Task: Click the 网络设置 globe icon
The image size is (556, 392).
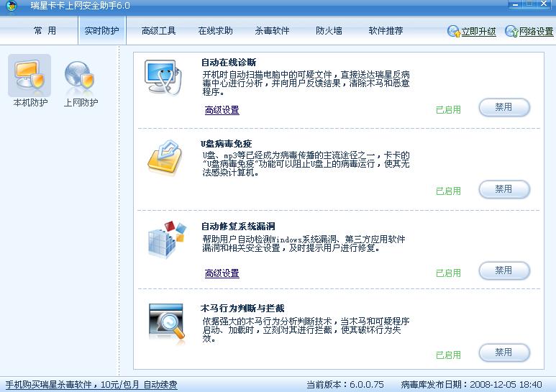Action: coord(511,31)
